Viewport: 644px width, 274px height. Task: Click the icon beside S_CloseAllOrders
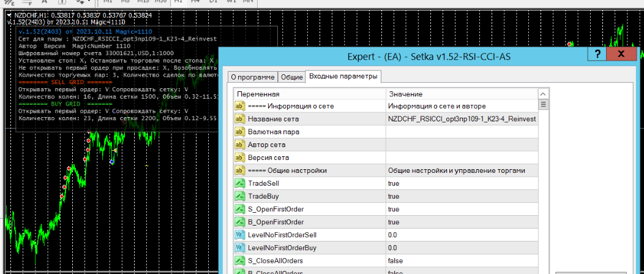click(239, 261)
